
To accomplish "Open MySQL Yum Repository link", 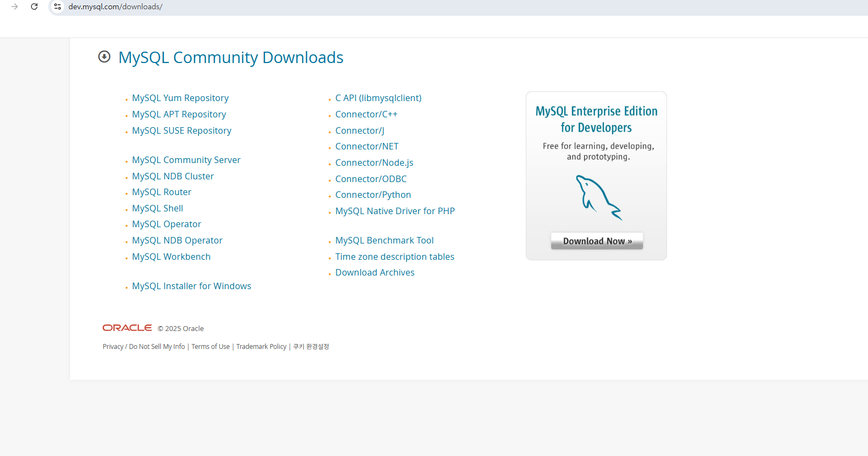I will 180,98.
